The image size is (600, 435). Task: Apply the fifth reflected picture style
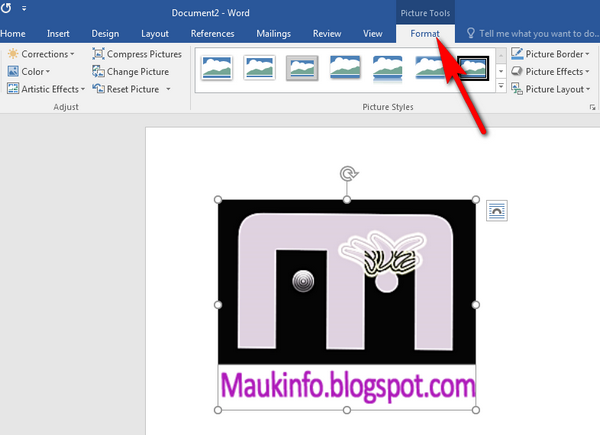click(387, 68)
